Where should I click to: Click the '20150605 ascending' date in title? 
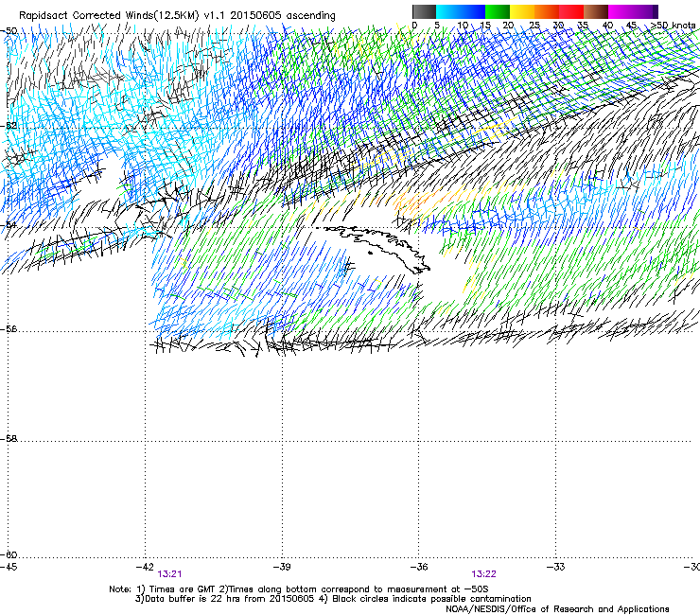click(283, 16)
